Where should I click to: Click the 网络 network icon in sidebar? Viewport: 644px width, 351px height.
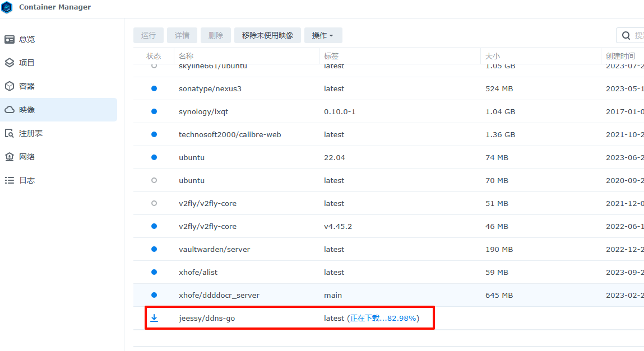(10, 157)
